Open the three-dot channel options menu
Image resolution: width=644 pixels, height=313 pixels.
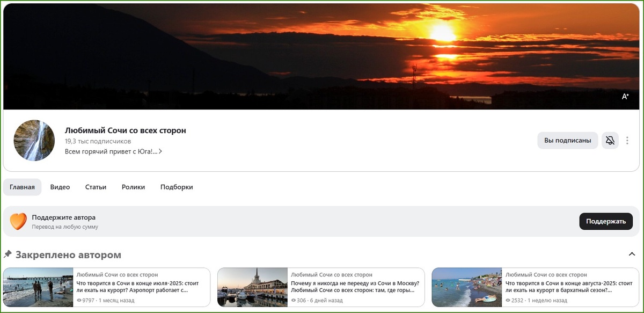pos(627,141)
